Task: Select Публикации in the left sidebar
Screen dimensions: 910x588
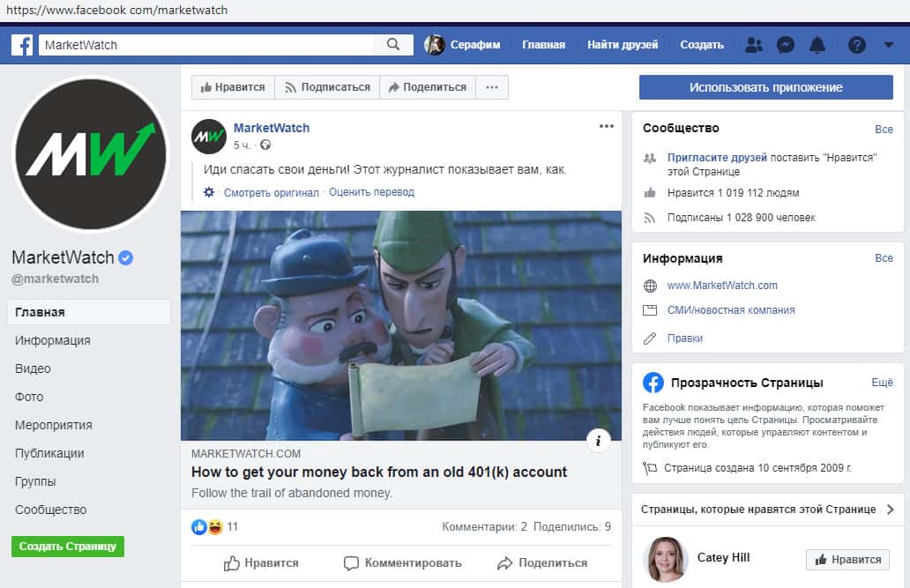Action: pyautogui.click(x=49, y=453)
